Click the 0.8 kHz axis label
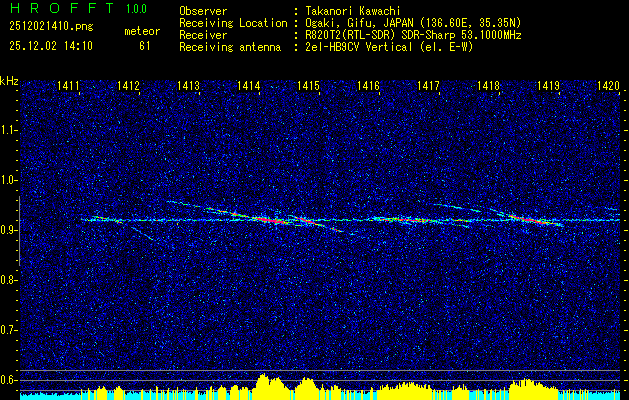The width and height of the screenshot is (629, 400). 7,280
